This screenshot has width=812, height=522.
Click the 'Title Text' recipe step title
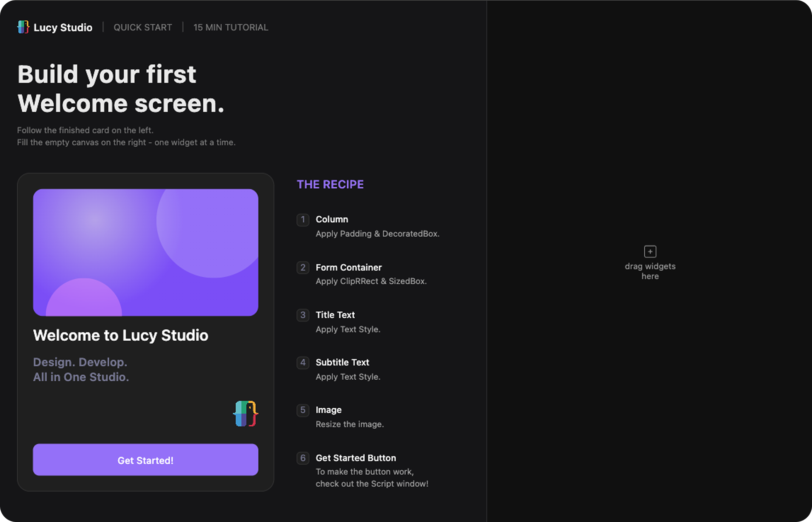click(x=335, y=315)
